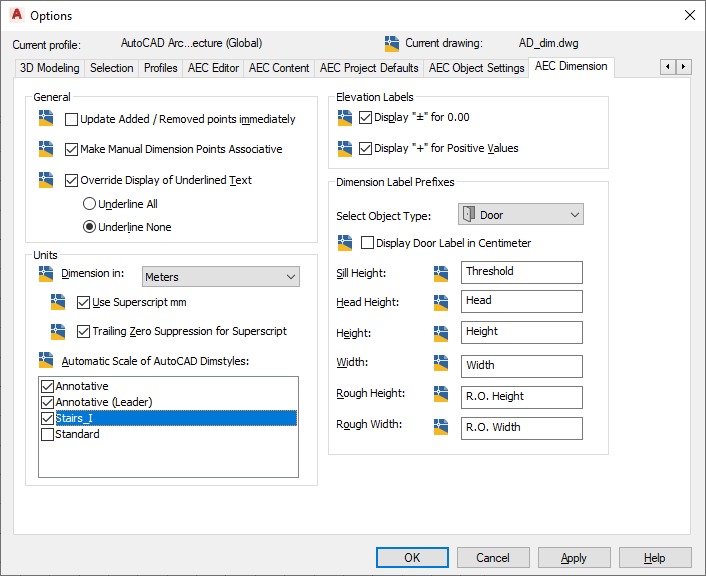Click drawing icon beside Automatic Scale of AutoCAD Dimstyles

tap(46, 360)
